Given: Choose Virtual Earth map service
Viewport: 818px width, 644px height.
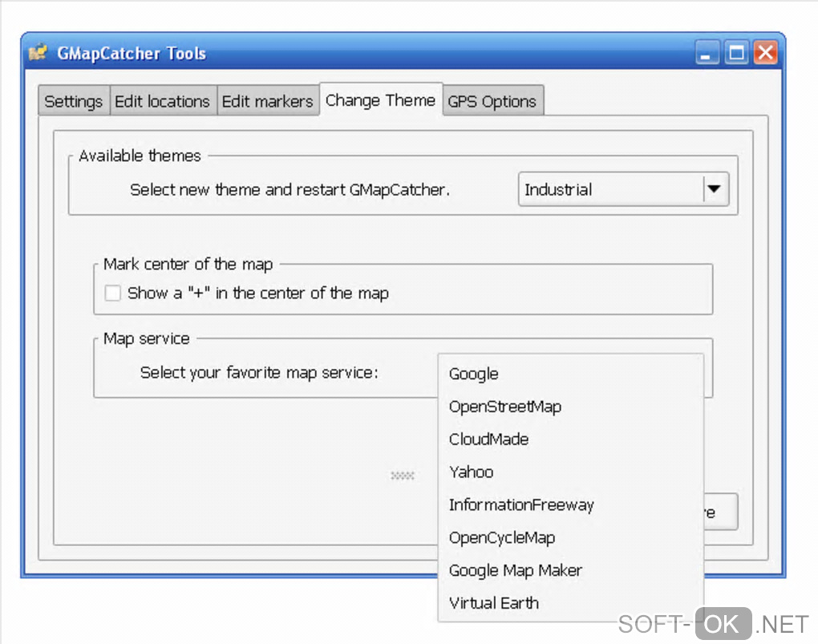Looking at the screenshot, I should tap(494, 603).
